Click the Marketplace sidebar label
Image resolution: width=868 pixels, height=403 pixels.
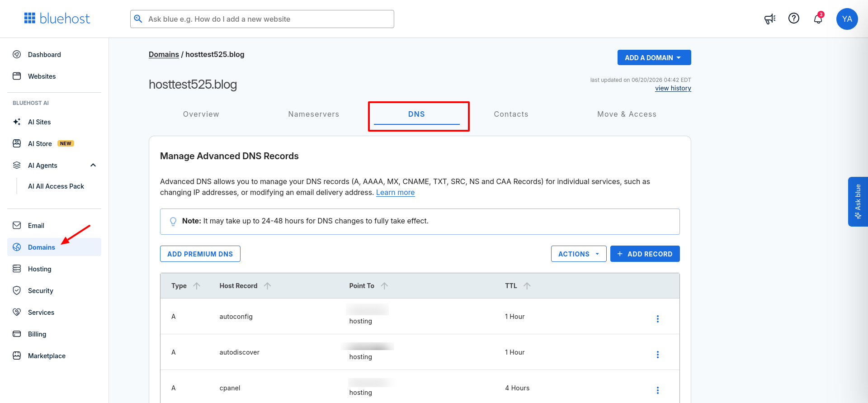coord(47,356)
